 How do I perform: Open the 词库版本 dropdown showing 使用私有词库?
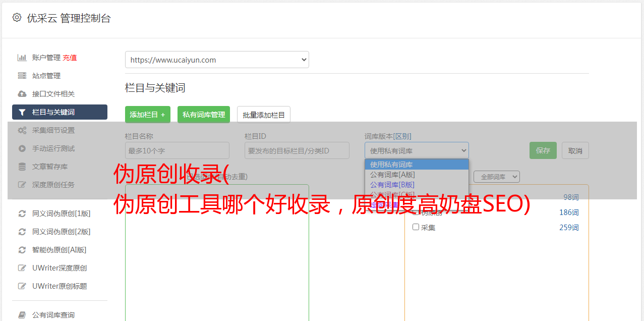[417, 150]
